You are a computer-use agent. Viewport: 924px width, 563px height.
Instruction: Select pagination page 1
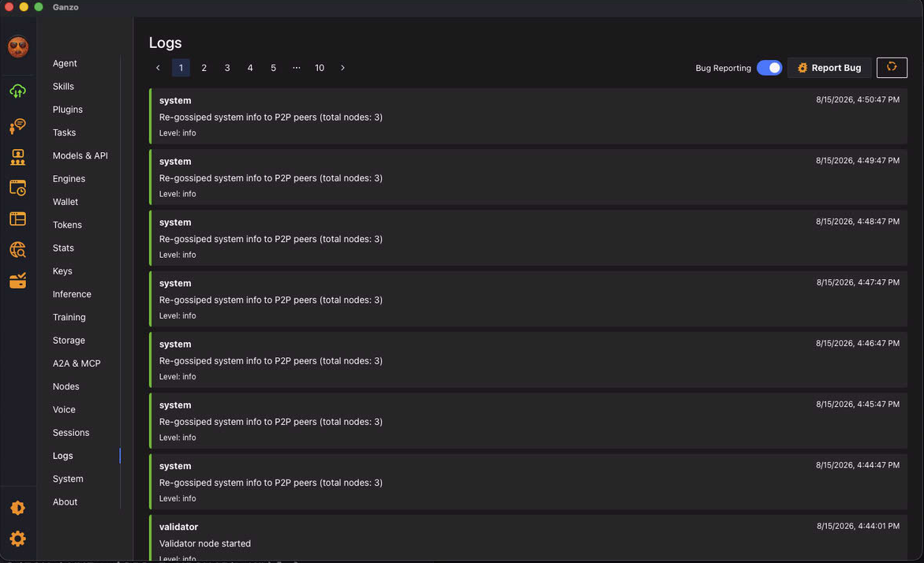pyautogui.click(x=181, y=68)
